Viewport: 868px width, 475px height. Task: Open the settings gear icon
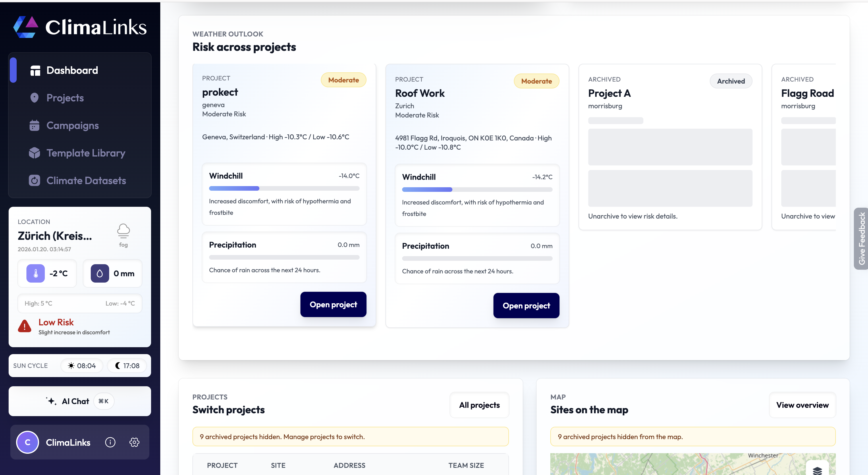[x=134, y=442]
